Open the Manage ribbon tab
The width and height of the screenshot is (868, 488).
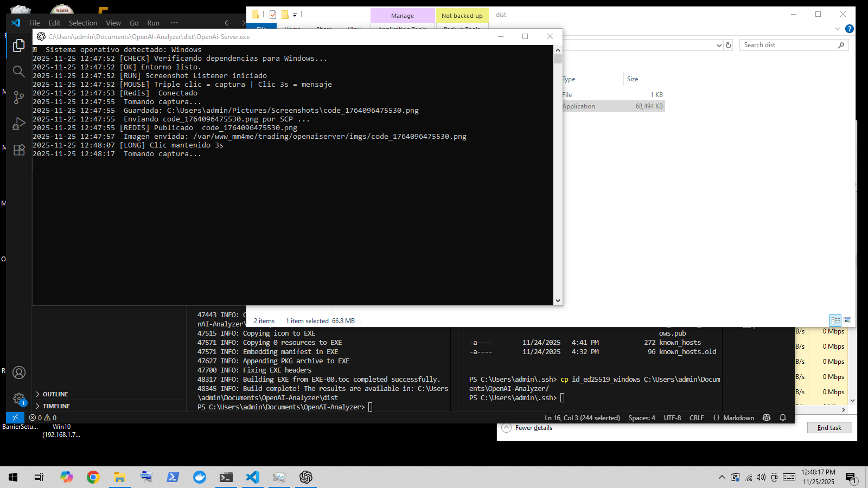[402, 16]
